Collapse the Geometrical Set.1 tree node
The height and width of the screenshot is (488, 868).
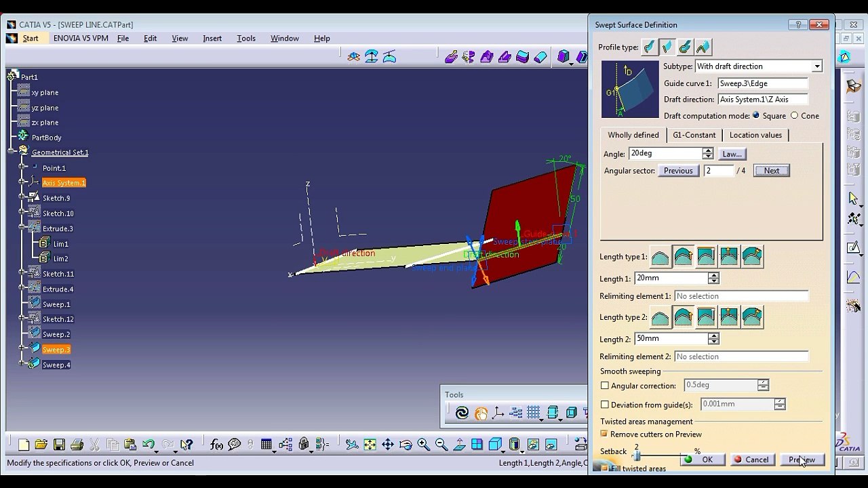pos(12,152)
